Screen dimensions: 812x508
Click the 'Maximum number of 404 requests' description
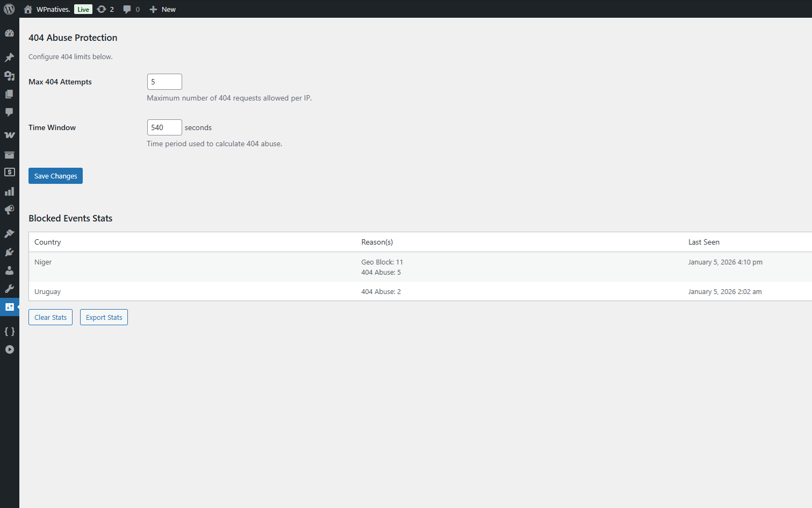229,98
